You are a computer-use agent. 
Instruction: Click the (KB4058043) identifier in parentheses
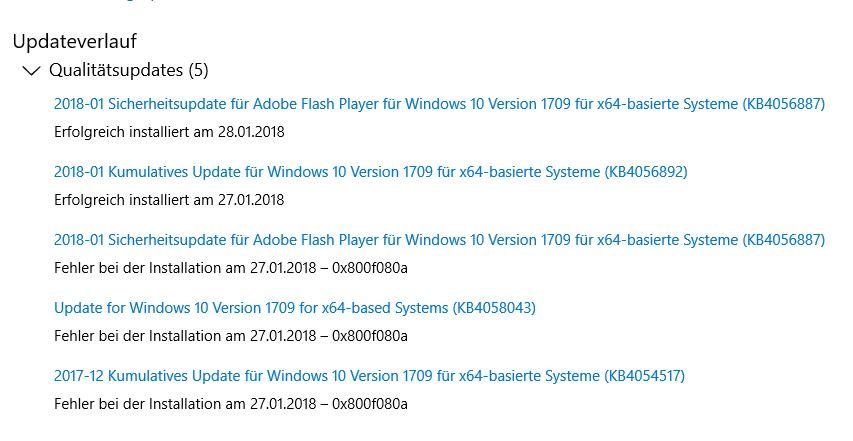tap(494, 308)
